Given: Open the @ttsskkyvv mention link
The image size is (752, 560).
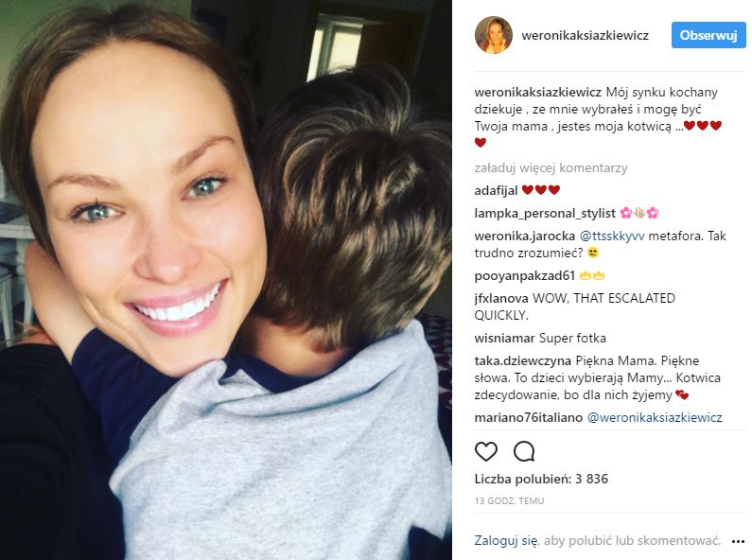Looking at the screenshot, I should 612,236.
